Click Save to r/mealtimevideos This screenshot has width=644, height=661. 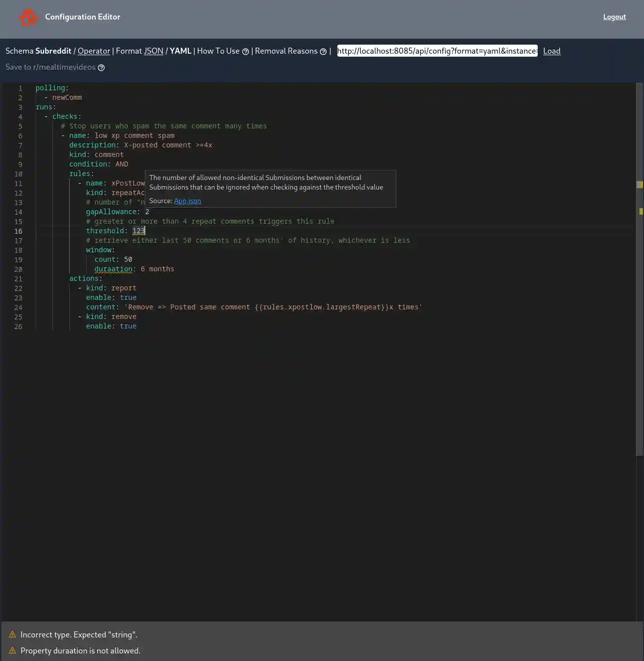click(x=50, y=67)
